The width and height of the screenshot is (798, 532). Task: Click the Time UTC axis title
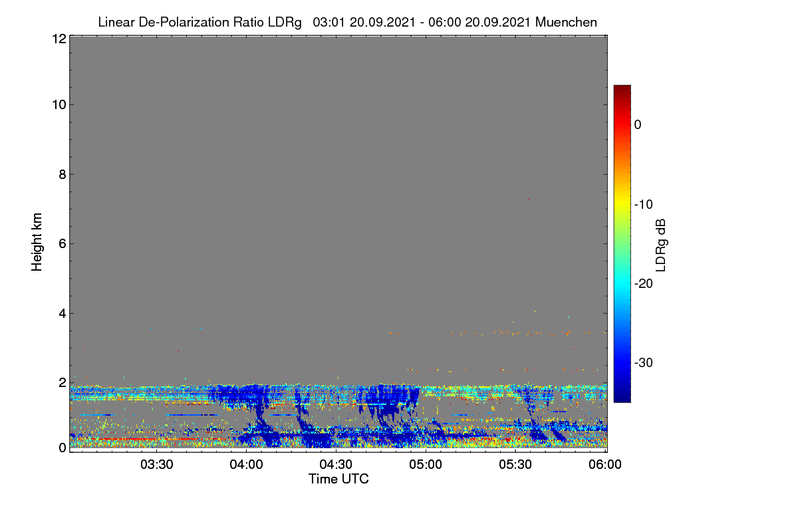338,479
